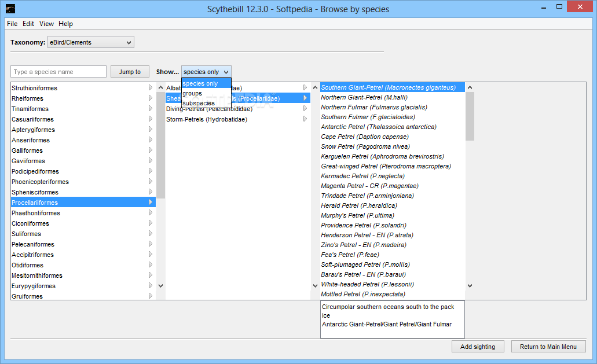597x364 pixels.
Task: Open the Taxonomy eBird/Clements dropdown
Action: pyautogui.click(x=90, y=42)
